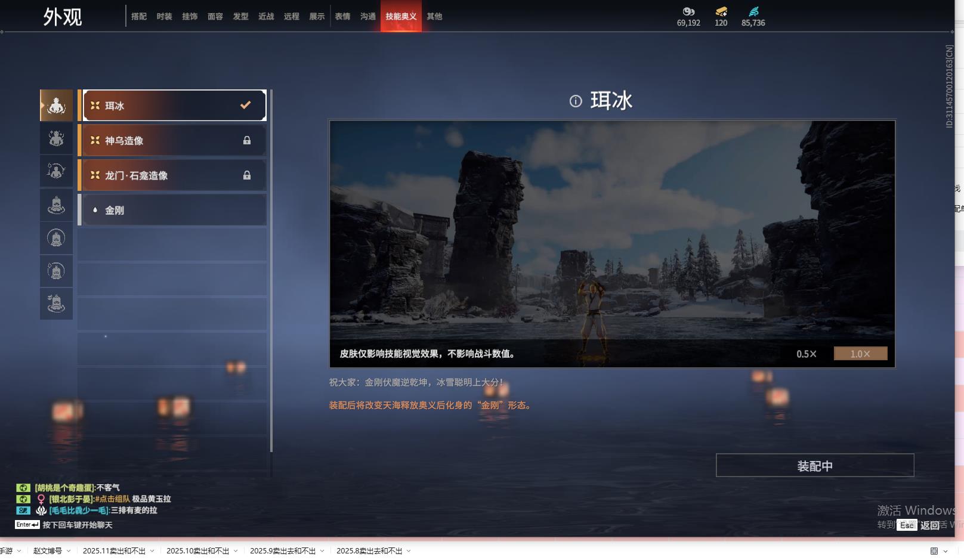Click the lotus badge icon in chat

[x=41, y=511]
